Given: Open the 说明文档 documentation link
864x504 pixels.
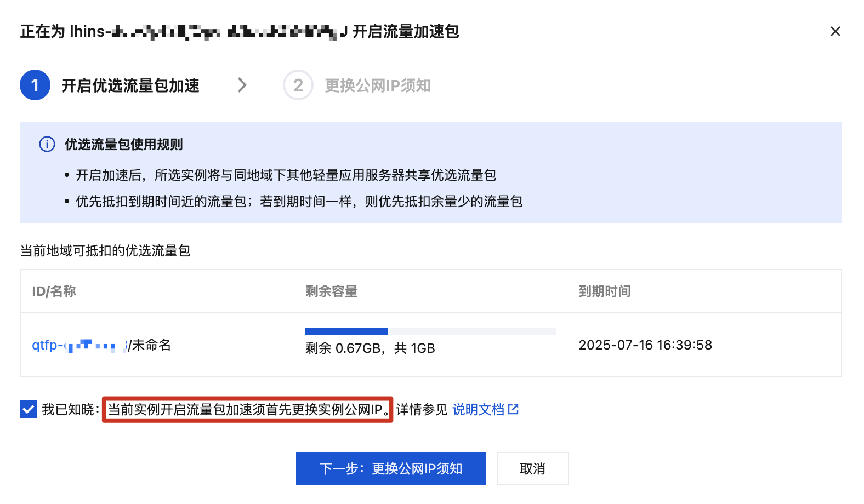Looking at the screenshot, I should (478, 409).
